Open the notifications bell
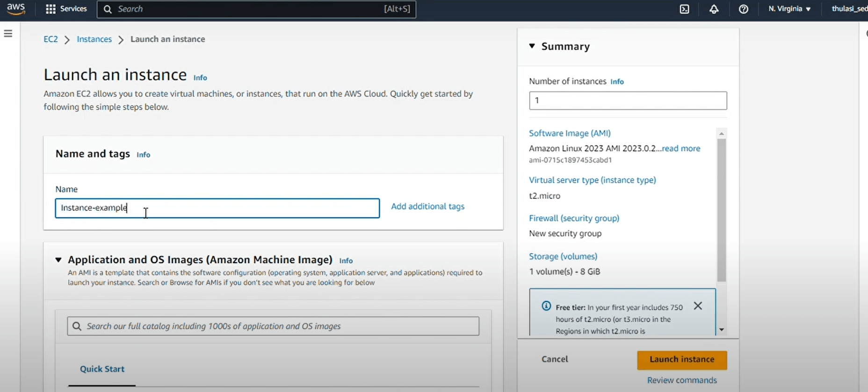Viewport: 868px width, 392px height. [714, 9]
